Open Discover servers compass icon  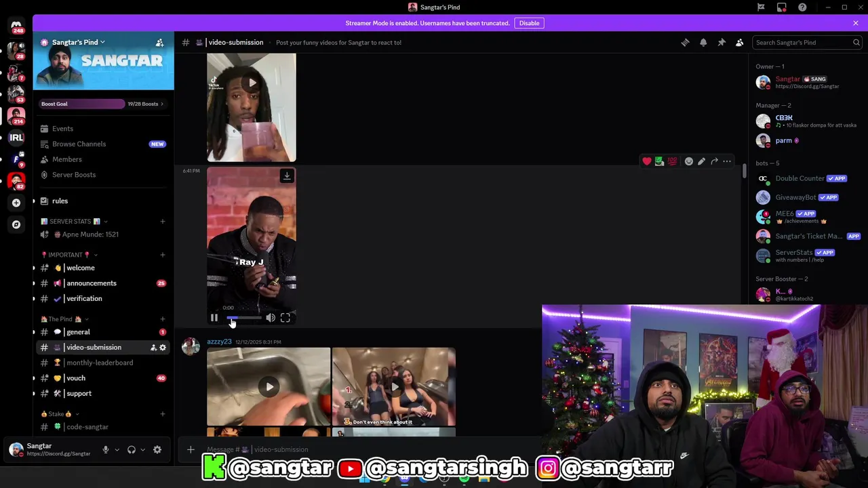coord(16,224)
